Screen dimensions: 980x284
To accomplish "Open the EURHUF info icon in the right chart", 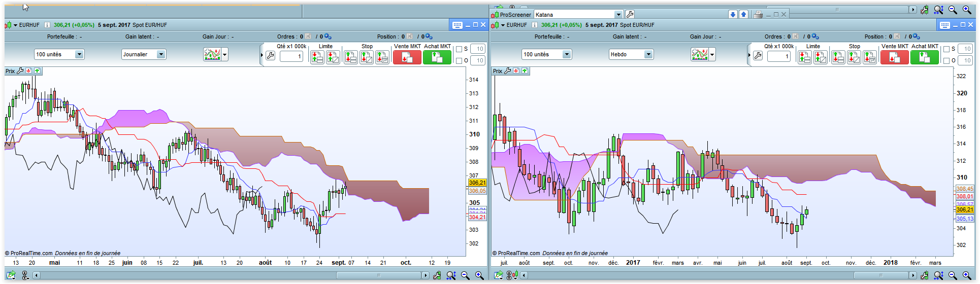I will pos(535,25).
